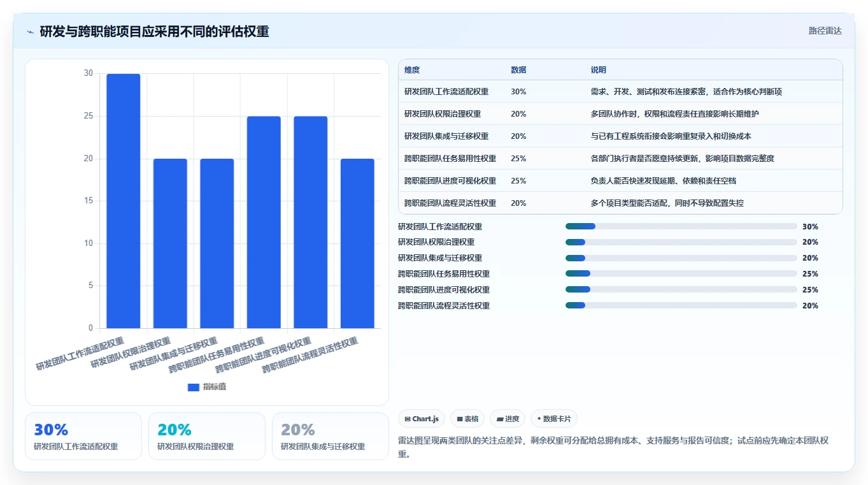Click the 研发团队权限治理权重 progress bar
Screen dimensions: 868x485
point(681,242)
